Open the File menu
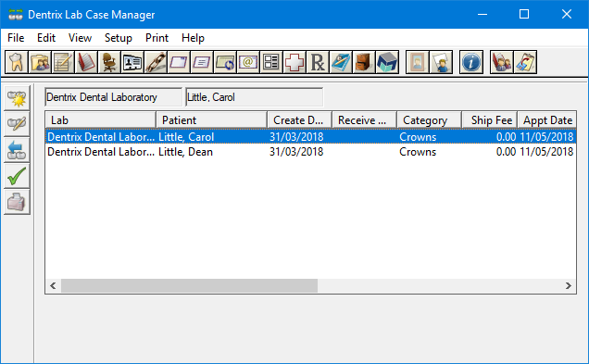This screenshot has width=589, height=364. [16, 38]
